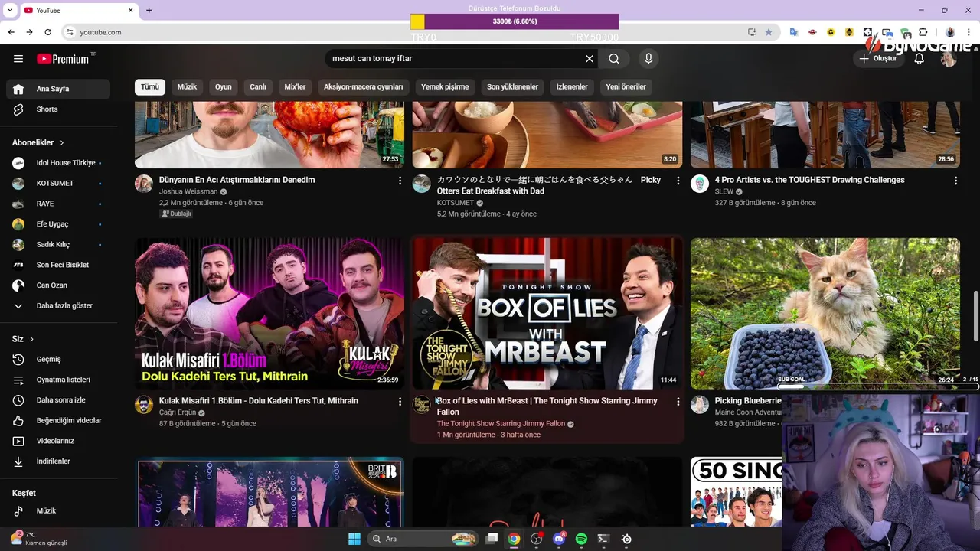Image resolution: width=980 pixels, height=551 pixels.
Task: Click the cat with blueberries thumbnail
Action: click(825, 313)
